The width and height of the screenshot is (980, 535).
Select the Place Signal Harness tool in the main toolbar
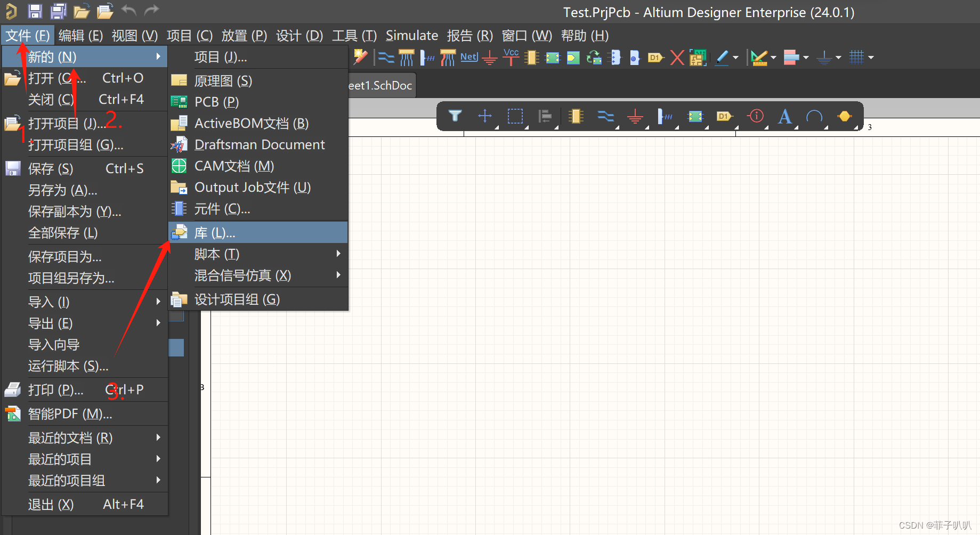pos(427,57)
